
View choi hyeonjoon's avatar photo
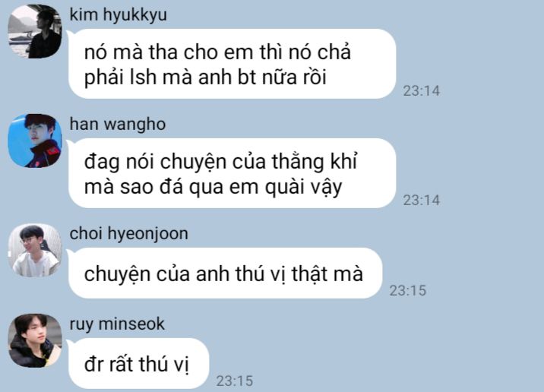pos(35,250)
